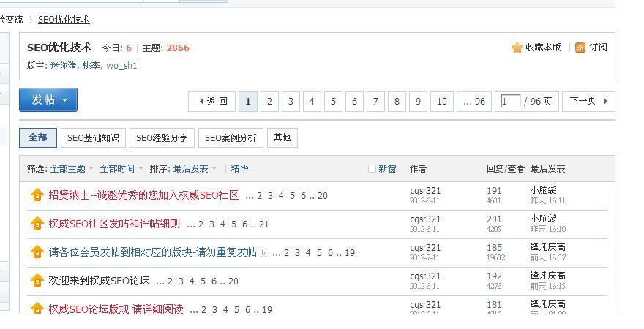
Task: Go to page 3
Action: 291,102
